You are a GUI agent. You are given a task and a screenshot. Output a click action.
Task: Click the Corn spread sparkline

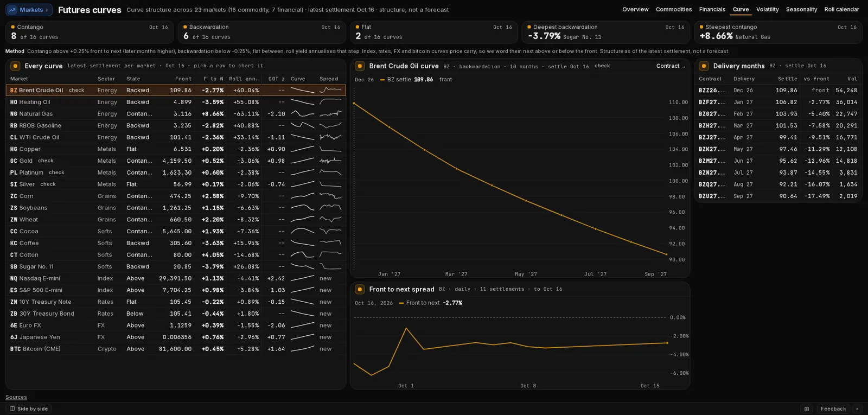pos(330,196)
